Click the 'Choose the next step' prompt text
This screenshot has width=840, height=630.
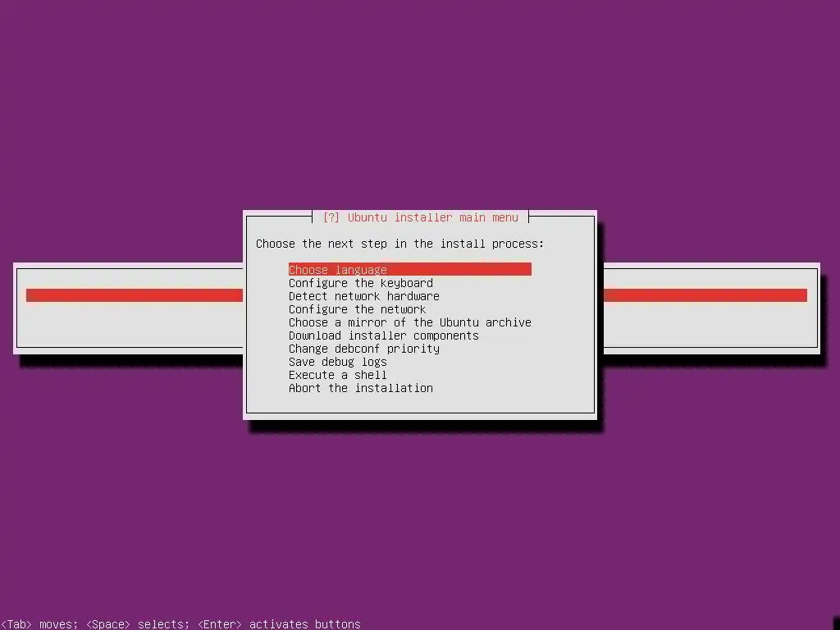[399, 244]
